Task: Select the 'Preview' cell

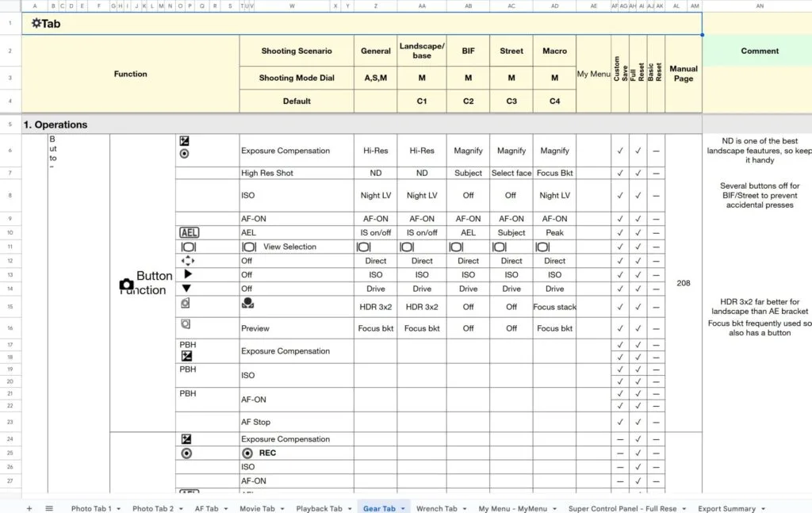Action: [x=297, y=328]
